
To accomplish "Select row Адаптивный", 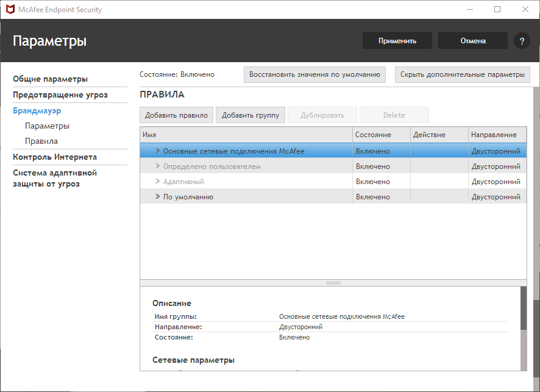I will point(333,181).
